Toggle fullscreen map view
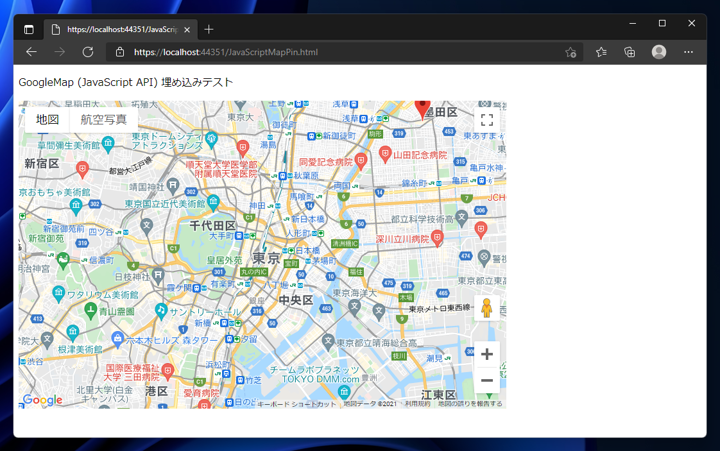 [x=487, y=120]
